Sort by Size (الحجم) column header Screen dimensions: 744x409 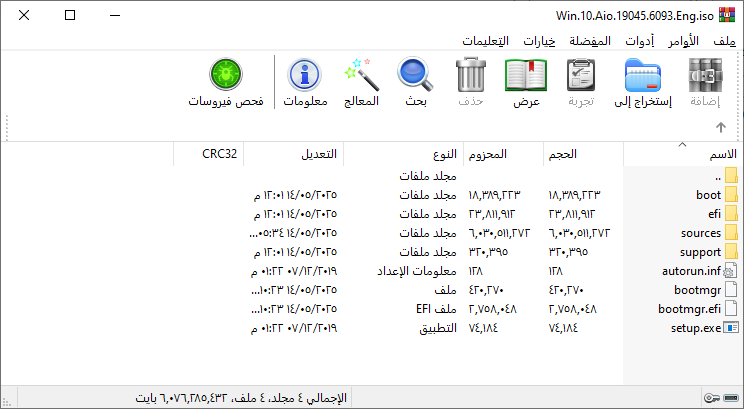[x=583, y=154]
